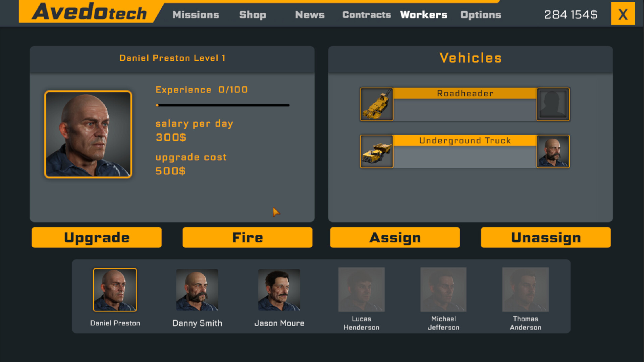Open the Options menu

pyautogui.click(x=479, y=15)
